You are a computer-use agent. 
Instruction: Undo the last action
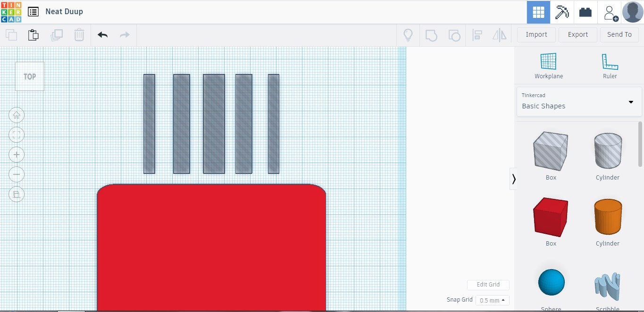pyautogui.click(x=102, y=35)
